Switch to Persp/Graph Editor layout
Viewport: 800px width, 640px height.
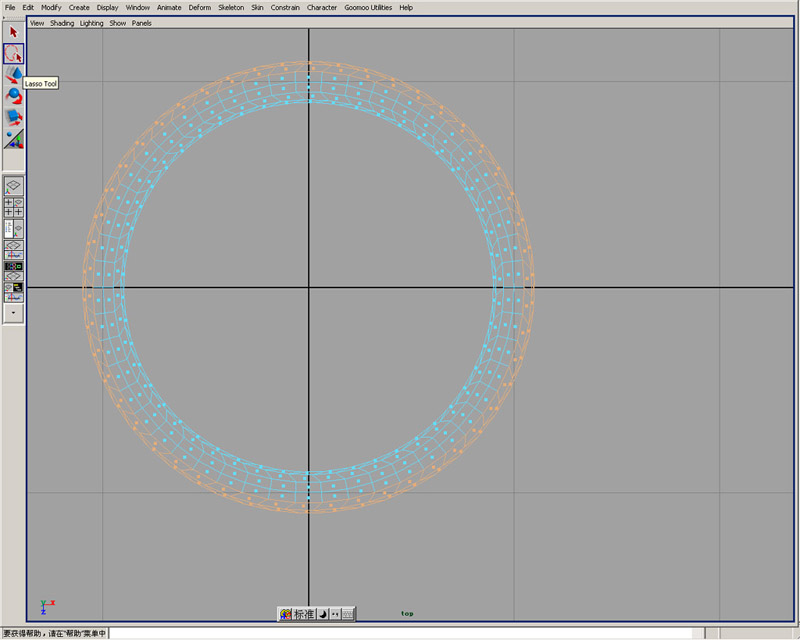13,250
